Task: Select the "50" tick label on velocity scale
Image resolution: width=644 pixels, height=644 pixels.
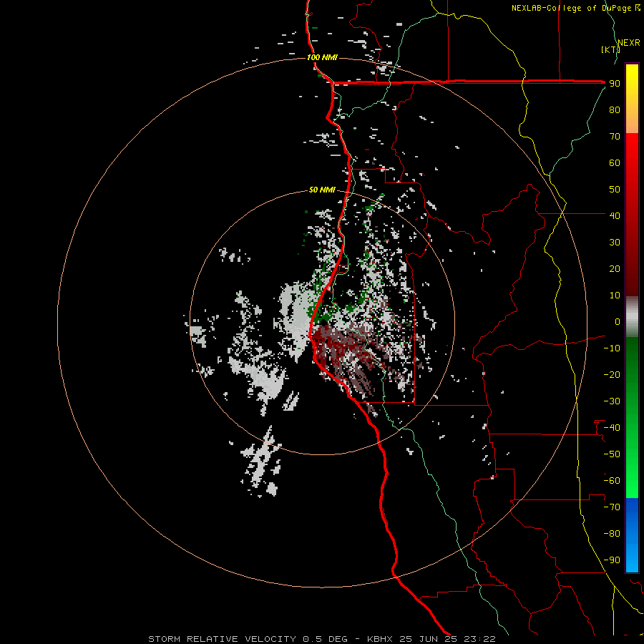Action: click(x=615, y=190)
